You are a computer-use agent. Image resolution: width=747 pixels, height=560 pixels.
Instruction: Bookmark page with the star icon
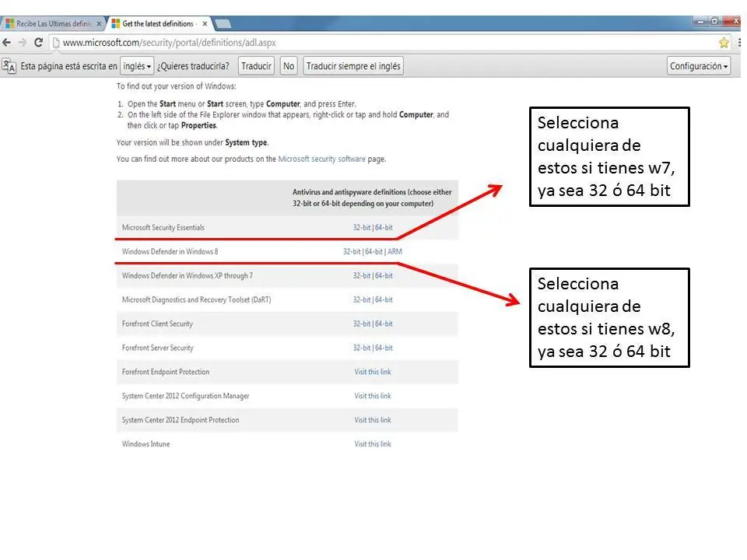[x=724, y=43]
